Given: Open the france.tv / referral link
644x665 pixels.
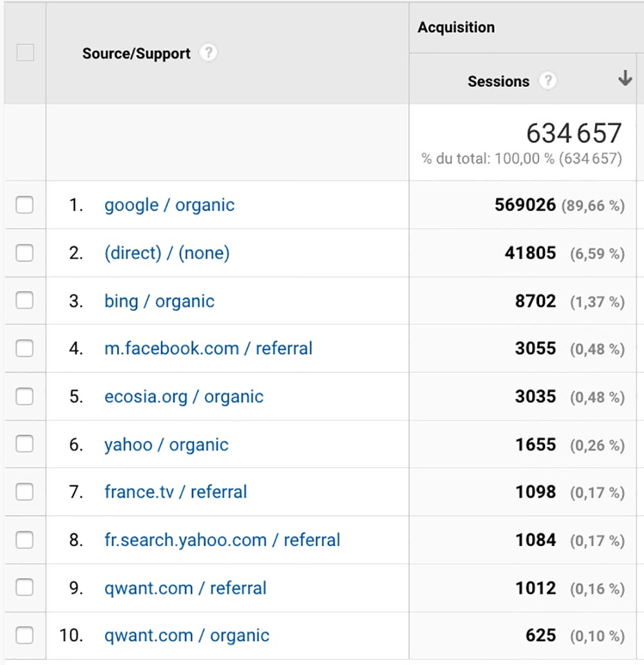Looking at the screenshot, I should point(176,492).
